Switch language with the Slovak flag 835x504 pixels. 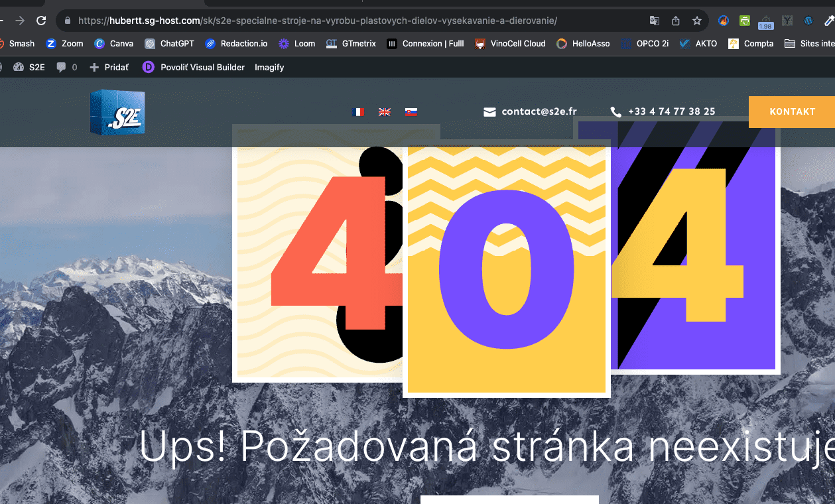pyautogui.click(x=411, y=112)
